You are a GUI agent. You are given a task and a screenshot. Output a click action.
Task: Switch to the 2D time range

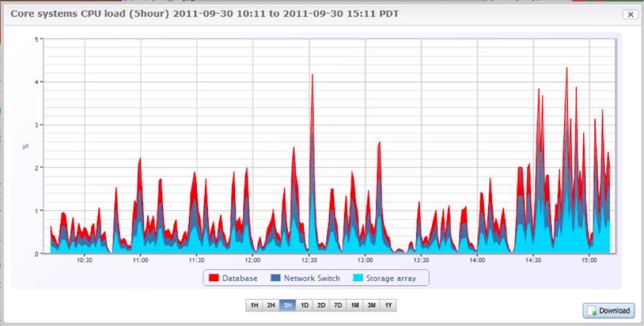[x=321, y=306]
